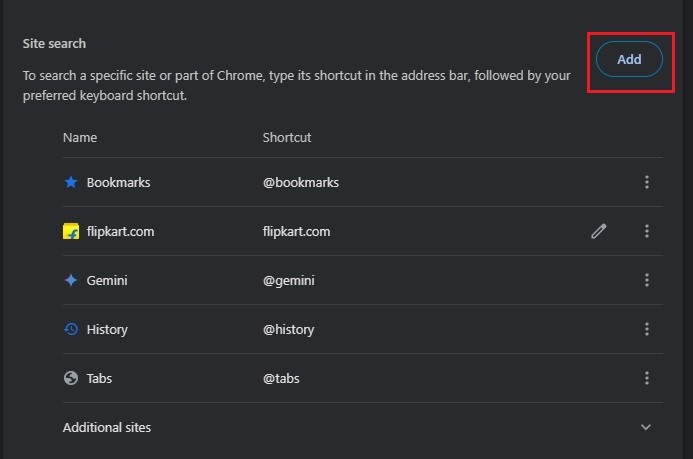Click the Tabs globe icon
The image size is (693, 459).
click(x=71, y=378)
